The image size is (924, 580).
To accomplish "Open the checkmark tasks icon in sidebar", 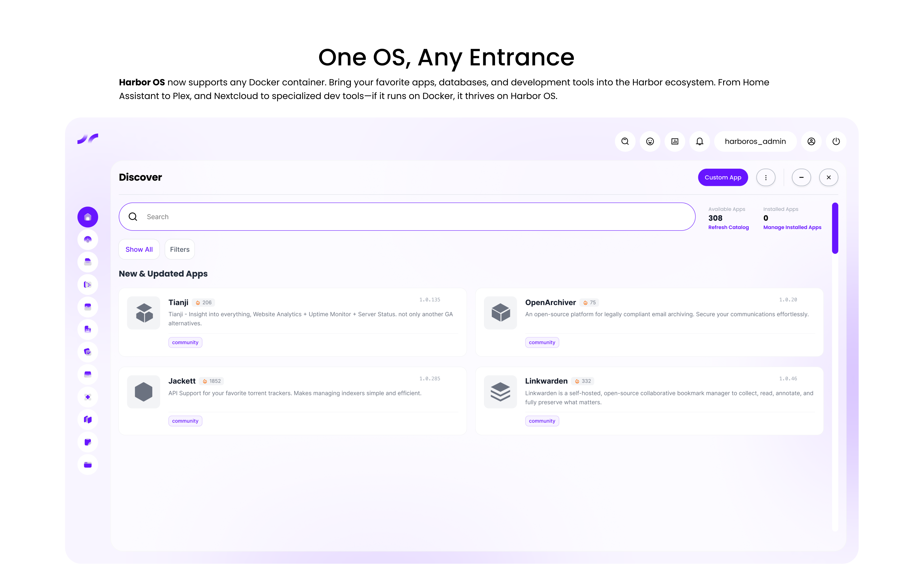I will tap(87, 352).
